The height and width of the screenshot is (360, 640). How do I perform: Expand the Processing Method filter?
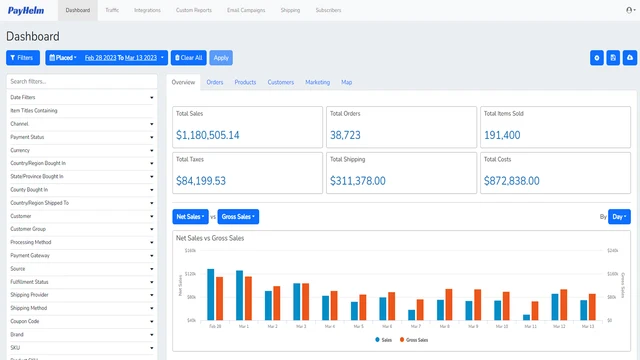[x=82, y=242]
